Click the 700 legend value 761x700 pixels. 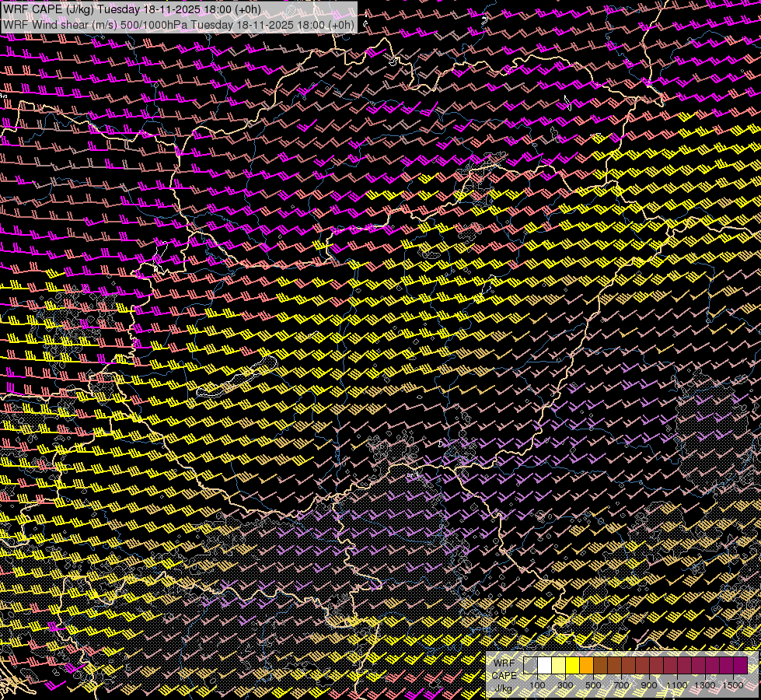click(621, 685)
